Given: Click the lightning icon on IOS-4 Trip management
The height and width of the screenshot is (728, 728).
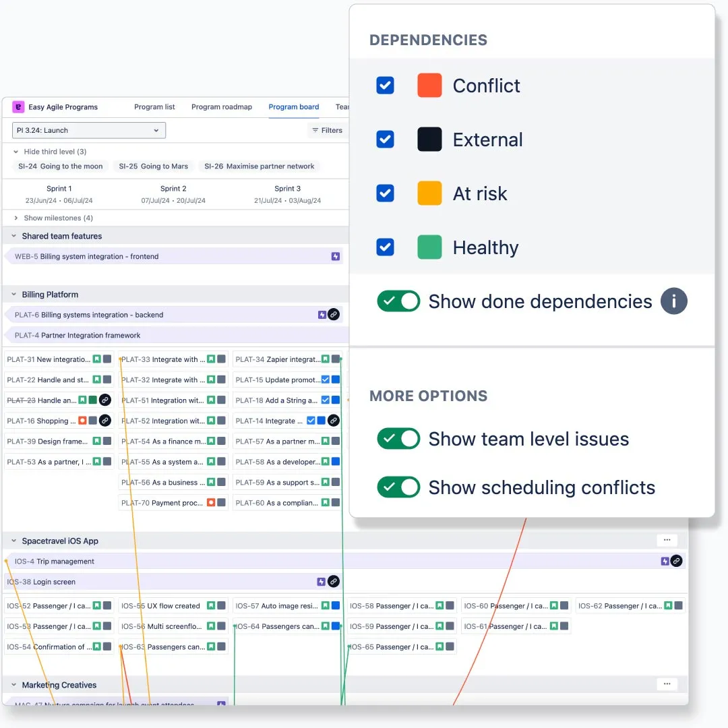Looking at the screenshot, I should point(665,562).
